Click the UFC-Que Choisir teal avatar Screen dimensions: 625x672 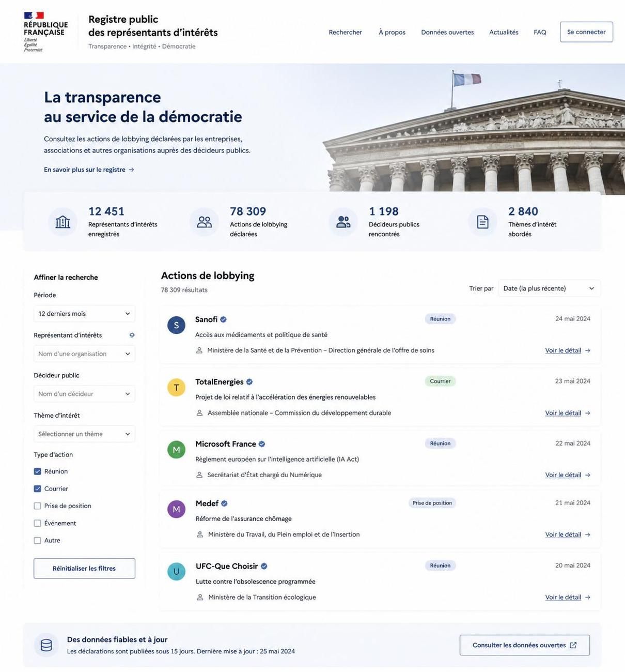(176, 572)
